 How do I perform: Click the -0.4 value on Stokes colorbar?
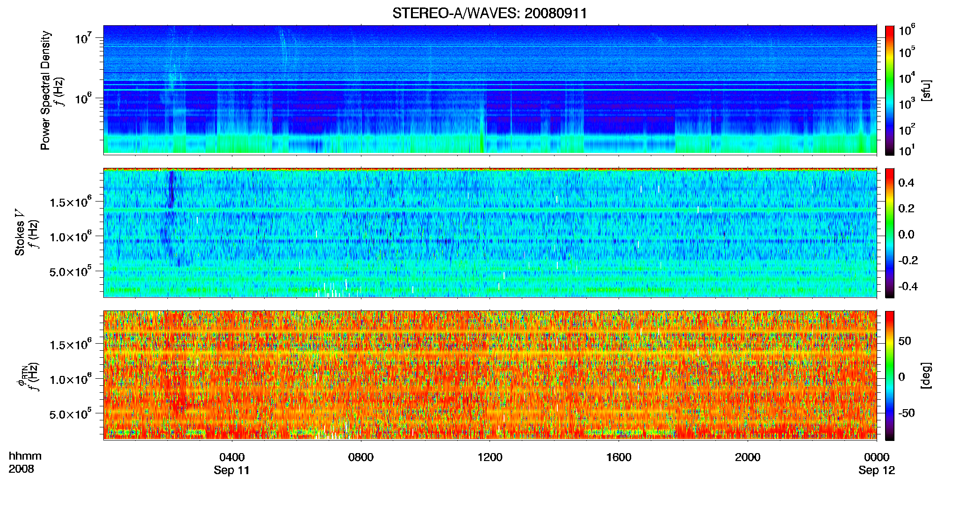point(908,286)
